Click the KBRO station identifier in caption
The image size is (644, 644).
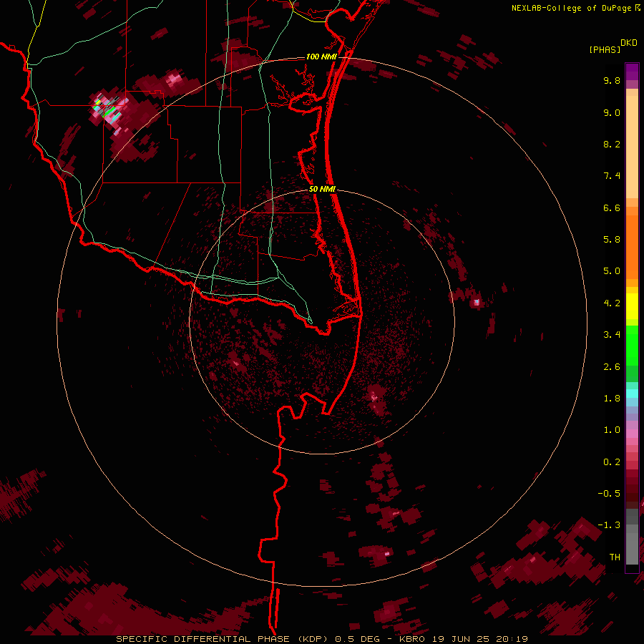[411, 639]
